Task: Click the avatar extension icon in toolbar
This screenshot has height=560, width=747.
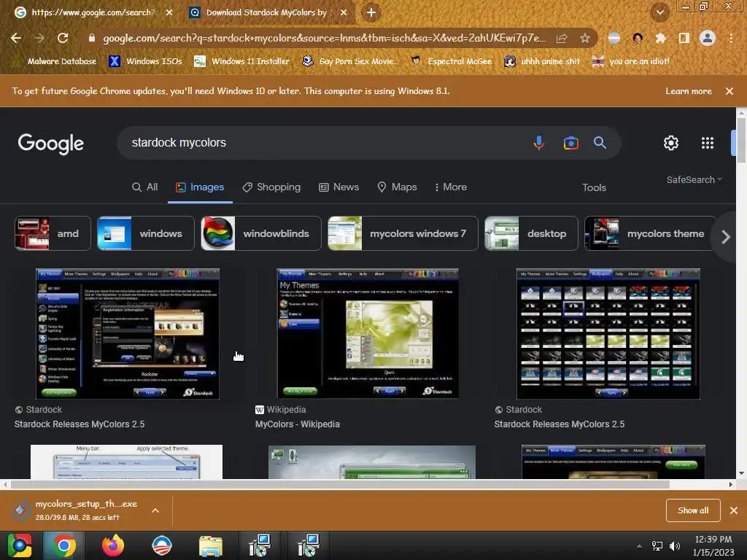Action: tap(638, 38)
